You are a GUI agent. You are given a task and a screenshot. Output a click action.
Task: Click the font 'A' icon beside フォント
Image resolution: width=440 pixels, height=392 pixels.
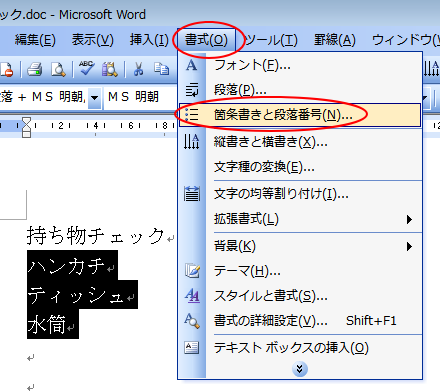192,65
